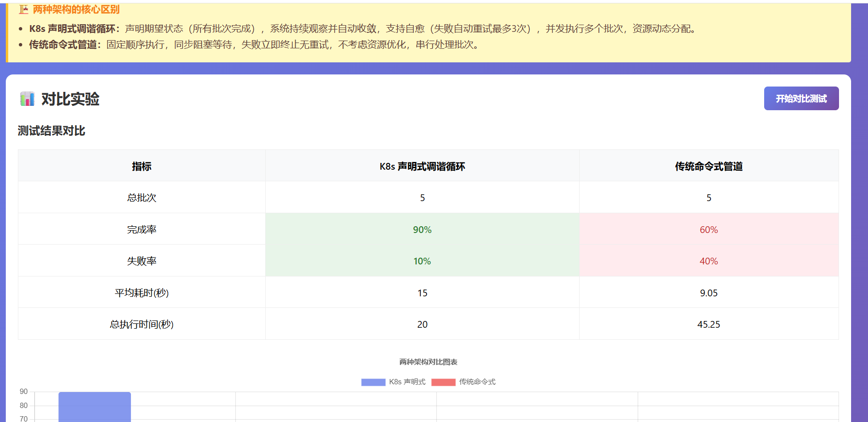Click the 总批次 row label
Screen dimensions: 868x422
[x=142, y=198]
